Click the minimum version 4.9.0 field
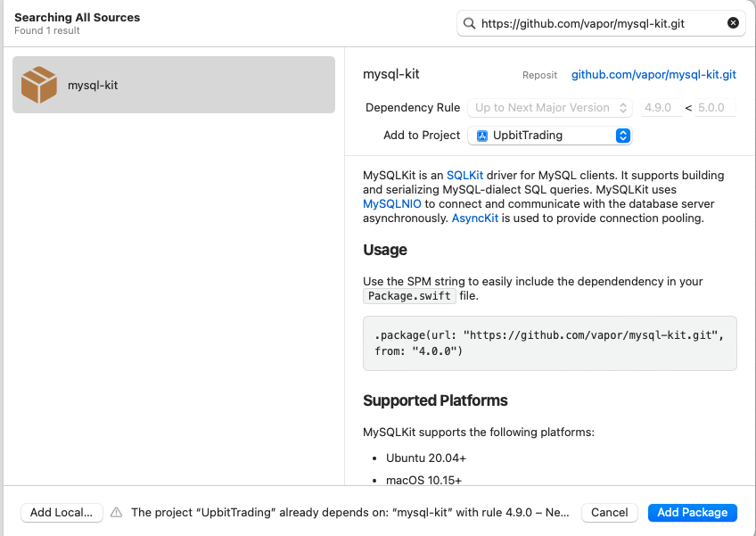 [x=661, y=108]
